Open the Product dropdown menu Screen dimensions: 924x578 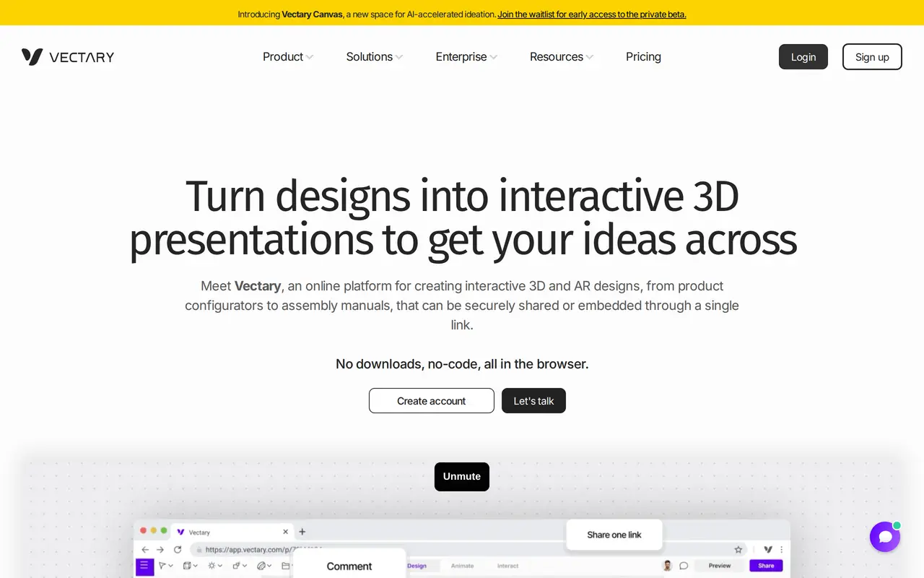click(288, 56)
